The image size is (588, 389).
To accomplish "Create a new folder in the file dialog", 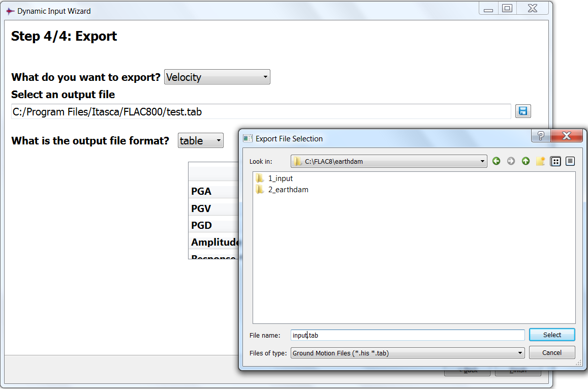I will coord(540,161).
